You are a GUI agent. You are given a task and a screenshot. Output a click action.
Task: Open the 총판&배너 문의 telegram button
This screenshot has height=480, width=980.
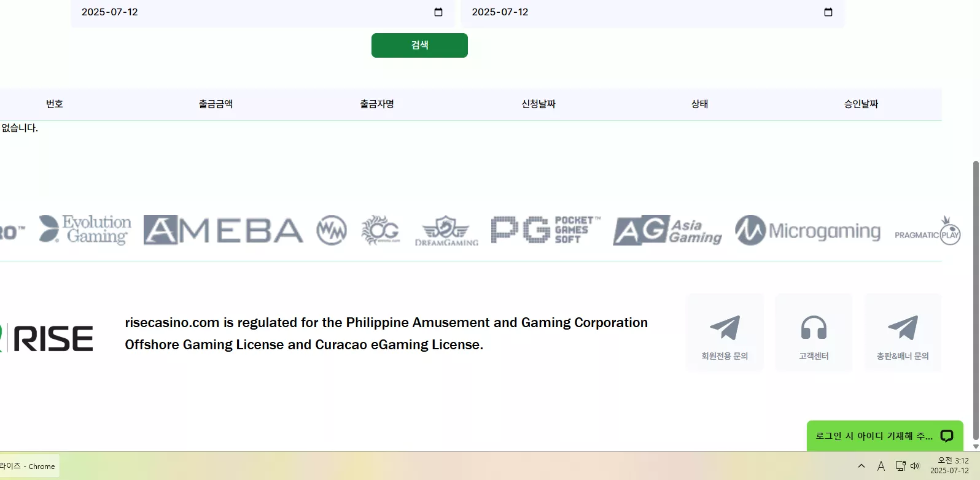coord(903,332)
